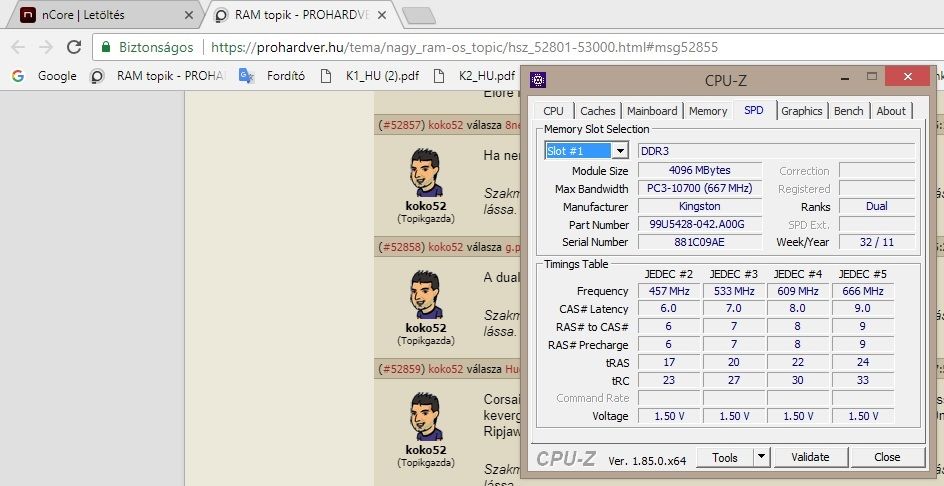
Task: Click the JEDEC #5 frequency 666 MHz
Action: click(863, 291)
